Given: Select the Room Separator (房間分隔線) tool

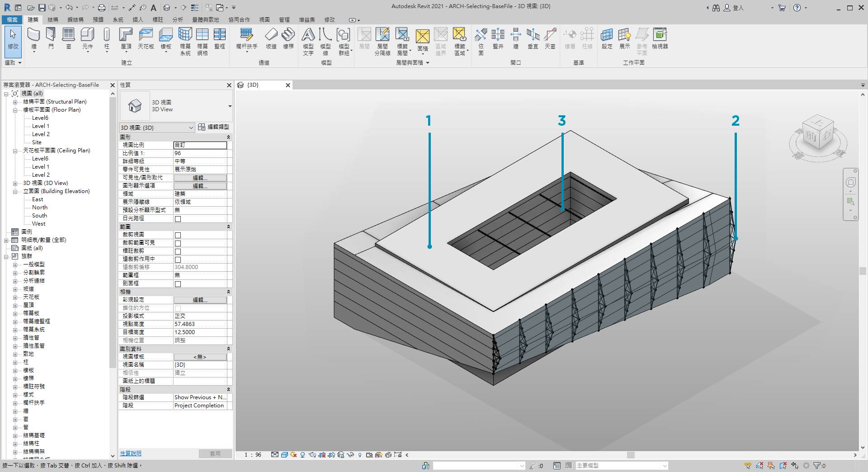Looking at the screenshot, I should (382, 41).
